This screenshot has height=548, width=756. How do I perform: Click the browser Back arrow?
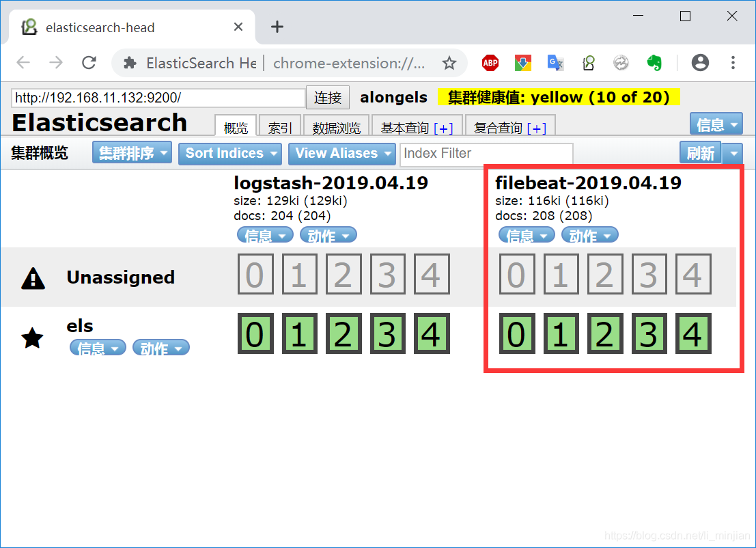pyautogui.click(x=23, y=63)
